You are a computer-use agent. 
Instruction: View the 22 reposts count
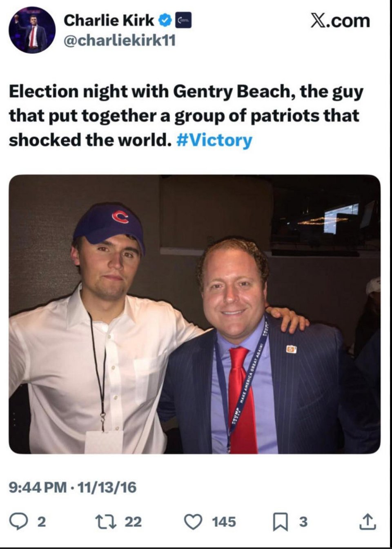pyautogui.click(x=133, y=522)
